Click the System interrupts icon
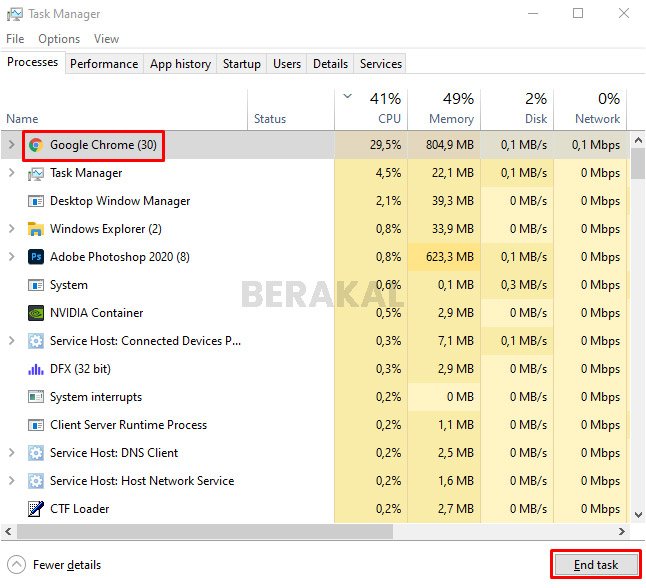The height and width of the screenshot is (588, 646). 36,397
